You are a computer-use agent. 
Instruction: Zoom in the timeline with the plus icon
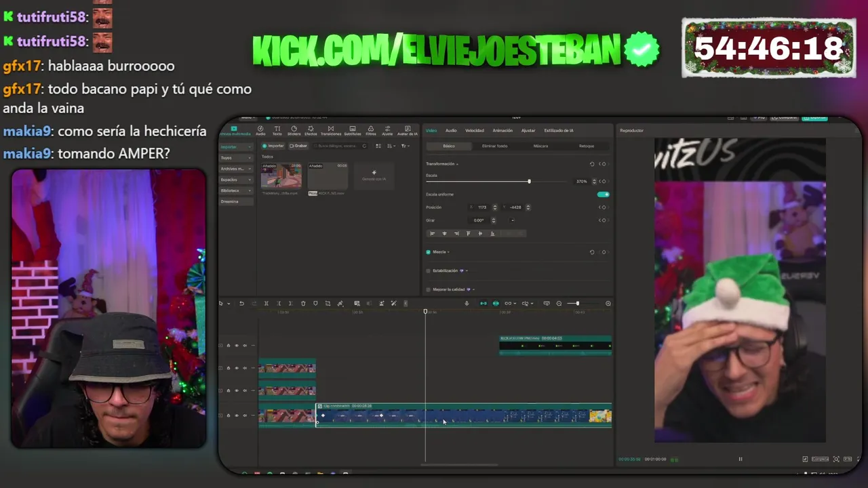608,304
